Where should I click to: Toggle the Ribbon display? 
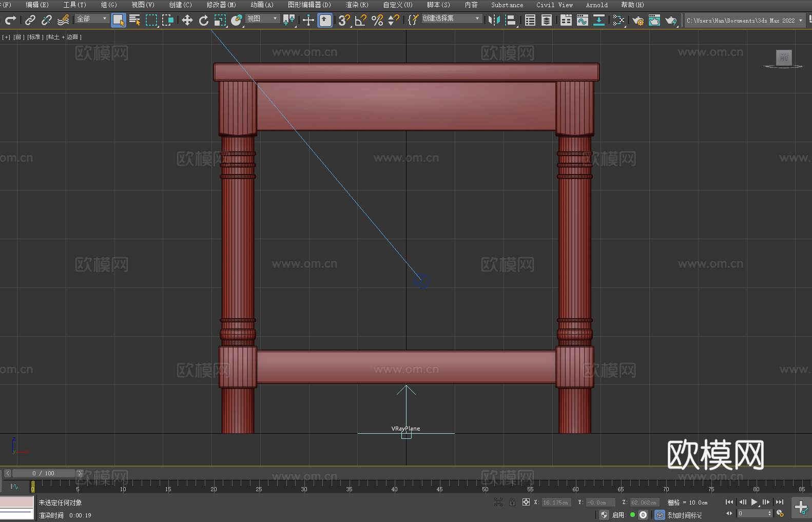pos(566,20)
